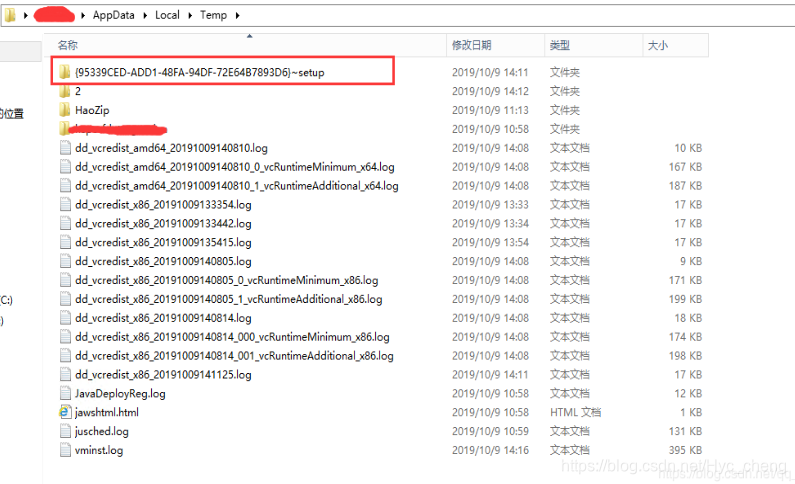This screenshot has width=795, height=484.
Task: Select the dd_vcredist_x86_20191009133442.log file icon
Action: 65,224
